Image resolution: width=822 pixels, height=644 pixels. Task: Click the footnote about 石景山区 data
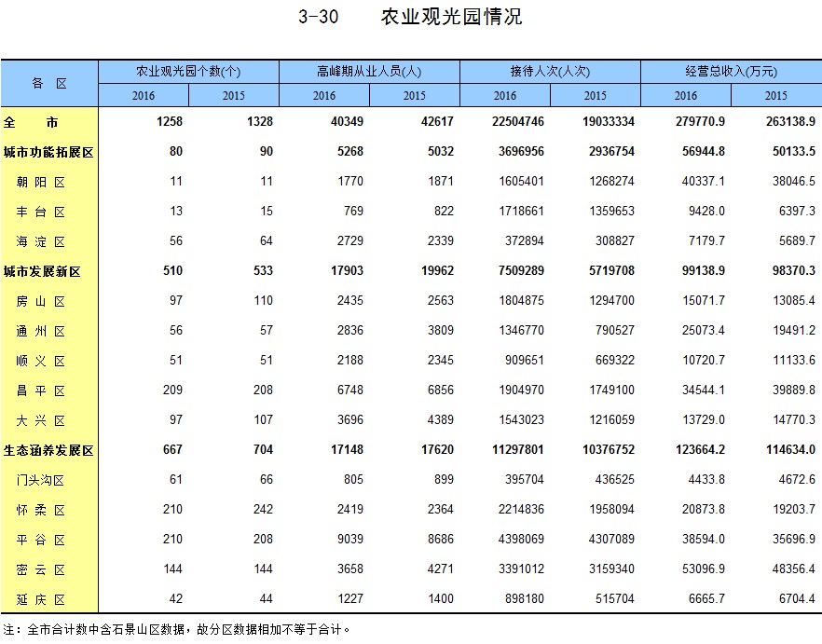(x=177, y=630)
